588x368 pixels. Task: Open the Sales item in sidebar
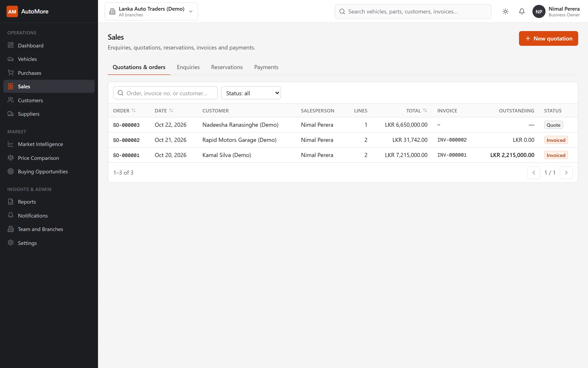pyautogui.click(x=49, y=86)
